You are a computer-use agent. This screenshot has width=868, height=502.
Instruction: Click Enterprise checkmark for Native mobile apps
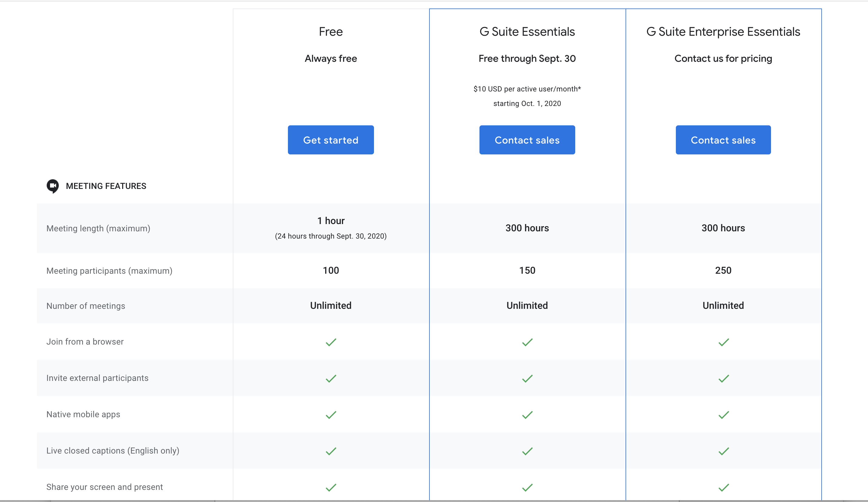pos(723,415)
